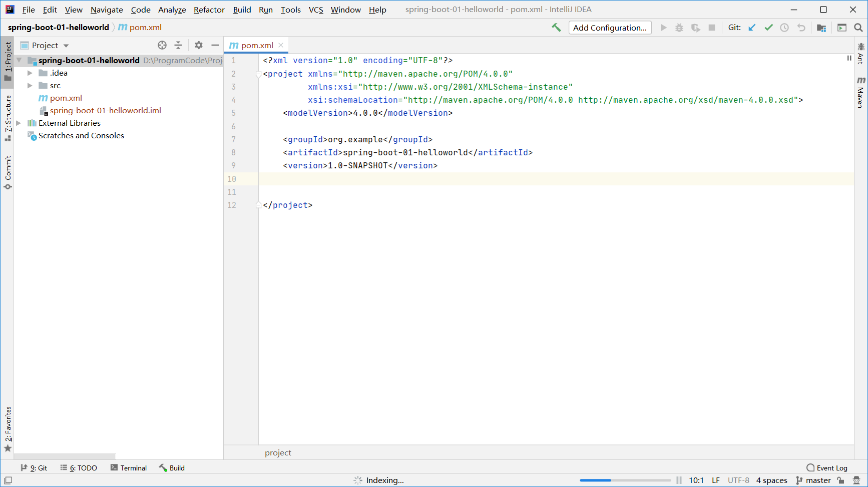Open the Project view dropdown
The width and height of the screenshot is (868, 487).
[x=66, y=46]
